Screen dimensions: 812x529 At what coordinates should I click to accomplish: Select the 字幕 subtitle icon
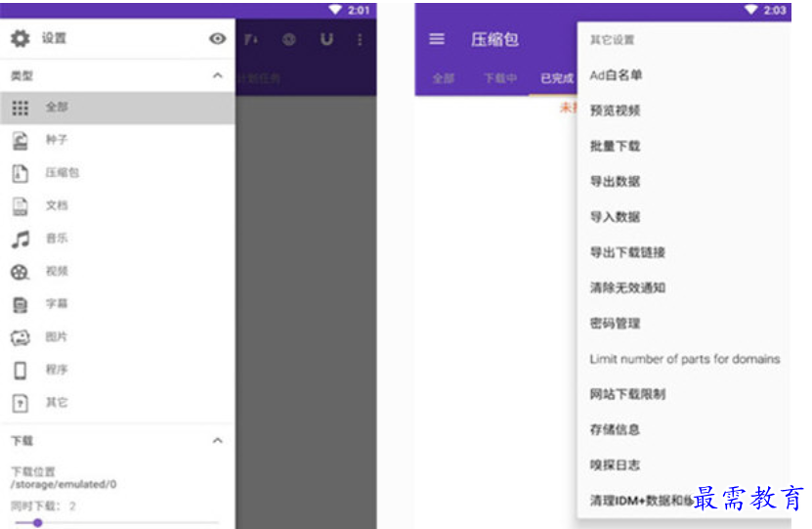21,305
